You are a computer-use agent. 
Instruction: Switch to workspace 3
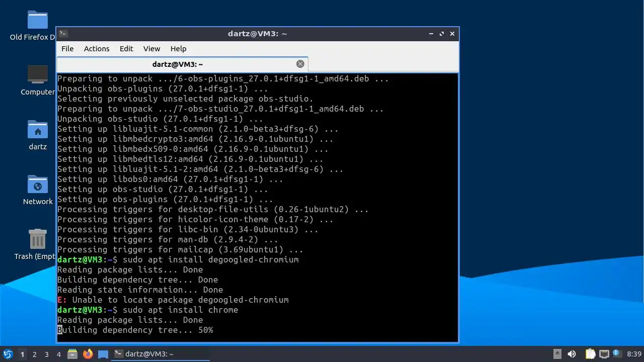tap(47, 354)
